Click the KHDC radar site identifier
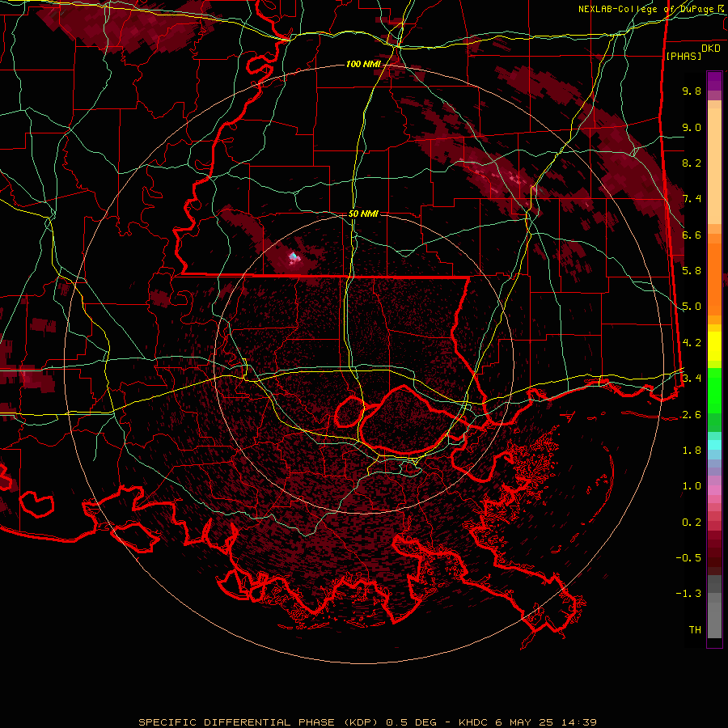728x728 pixels. tap(473, 722)
